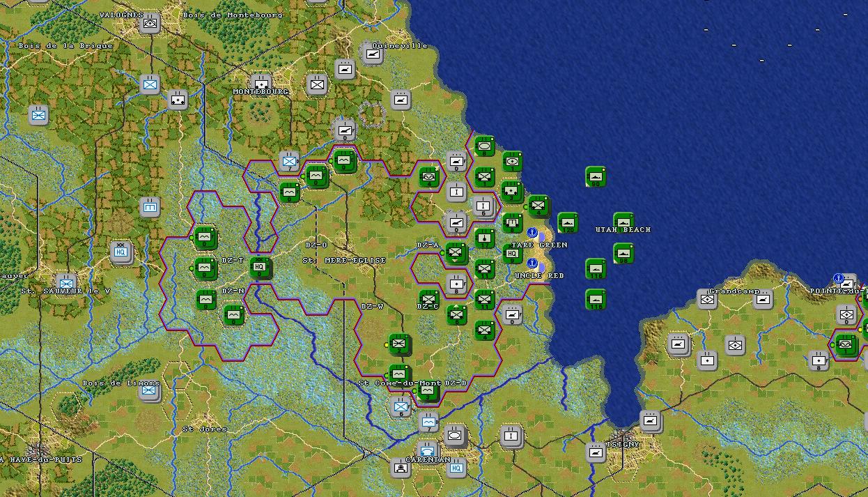Click the UNCLE RED beach label
Screen dimensions: 868x497
point(539,275)
